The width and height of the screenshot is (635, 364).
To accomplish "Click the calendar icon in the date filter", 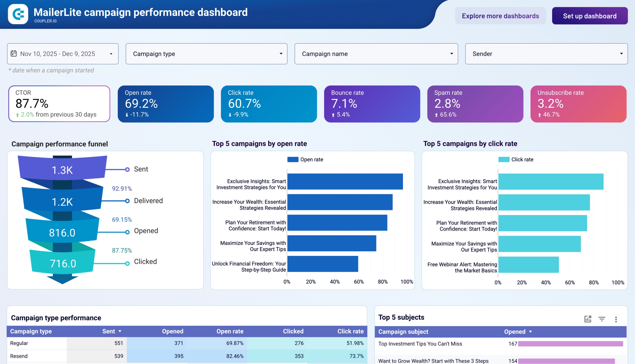I will pyautogui.click(x=14, y=54).
